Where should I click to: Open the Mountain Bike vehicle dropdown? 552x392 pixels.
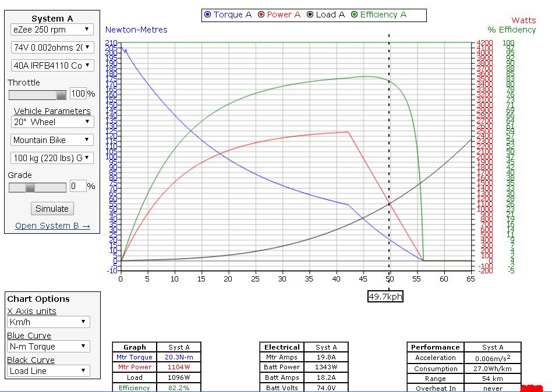point(52,140)
